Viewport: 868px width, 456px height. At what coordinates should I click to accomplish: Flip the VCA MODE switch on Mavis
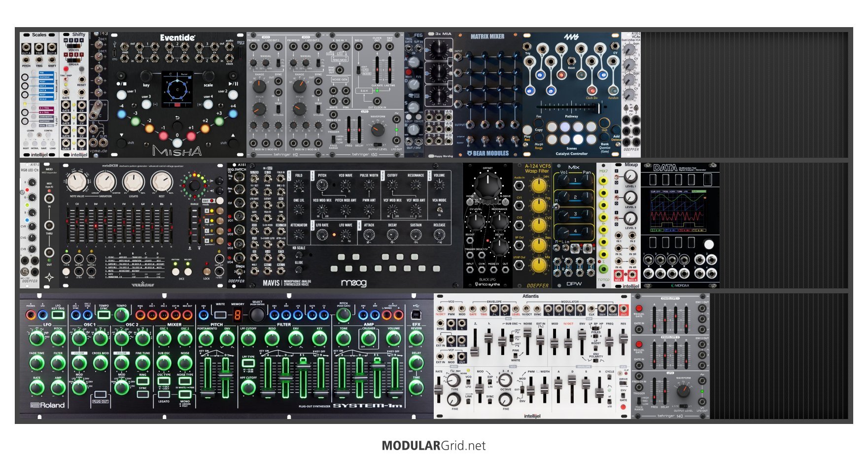[x=439, y=210]
